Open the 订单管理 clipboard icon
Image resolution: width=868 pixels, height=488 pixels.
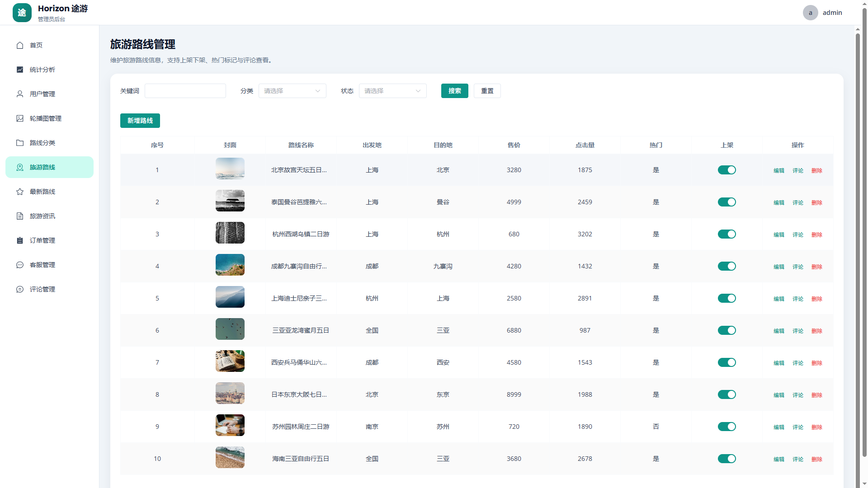click(x=20, y=240)
